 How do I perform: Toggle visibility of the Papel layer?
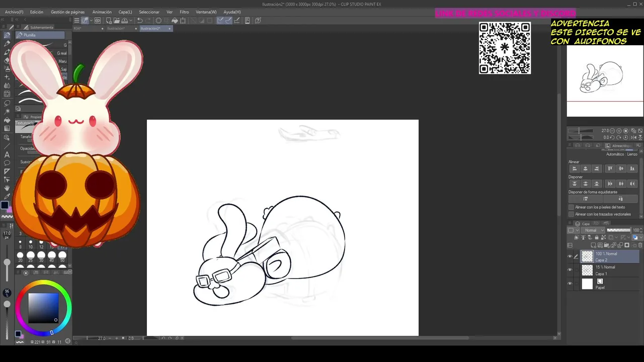pos(570,284)
